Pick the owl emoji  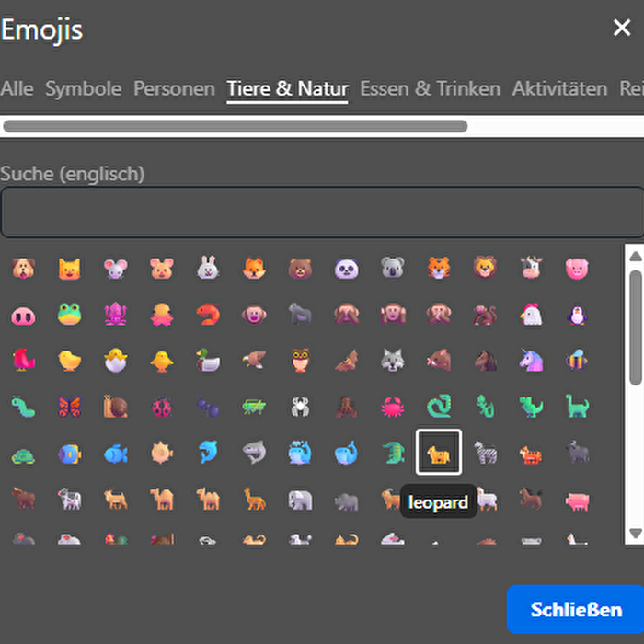coord(300,361)
